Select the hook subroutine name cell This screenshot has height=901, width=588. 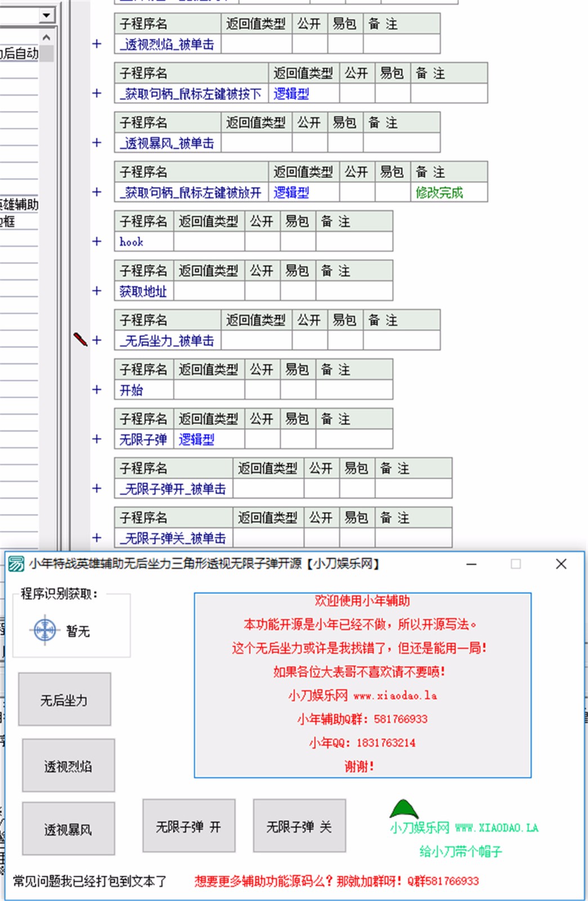[144, 242]
